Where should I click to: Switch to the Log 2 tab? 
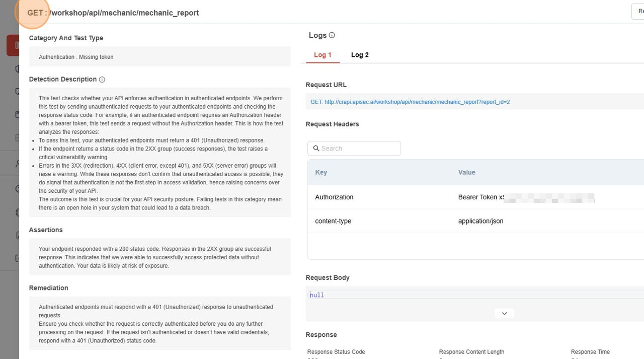(x=360, y=55)
